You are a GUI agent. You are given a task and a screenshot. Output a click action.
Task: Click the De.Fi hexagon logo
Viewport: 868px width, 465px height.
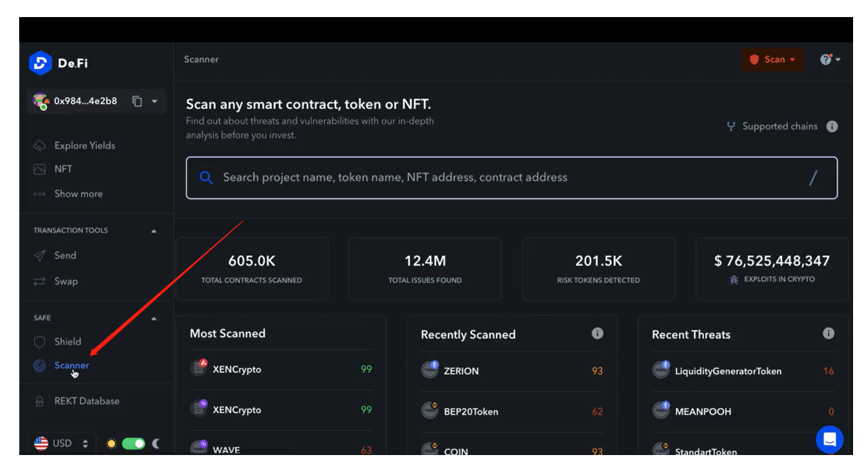[40, 63]
